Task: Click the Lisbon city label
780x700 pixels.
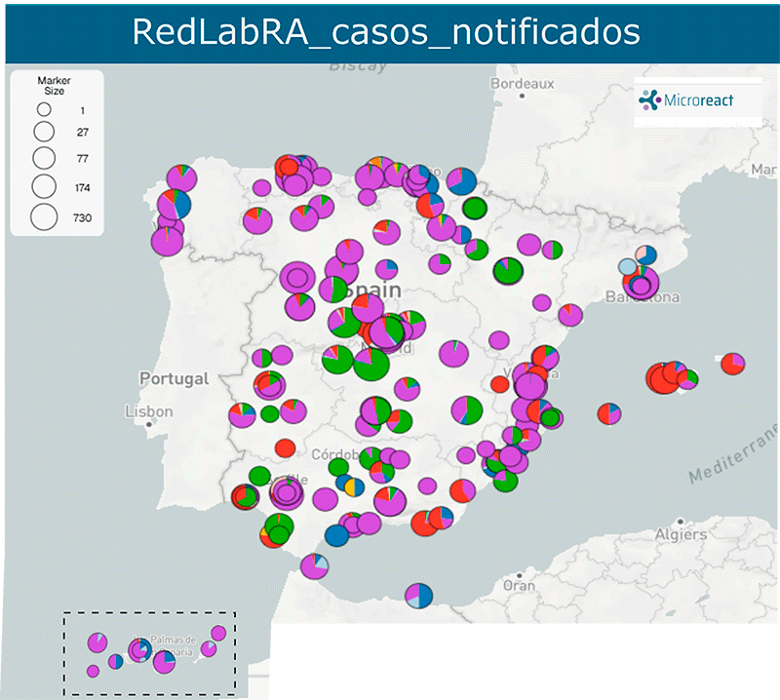Action: coord(148,412)
